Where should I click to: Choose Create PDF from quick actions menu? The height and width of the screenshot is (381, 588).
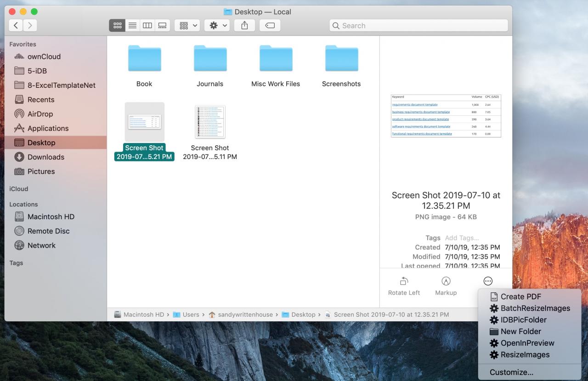click(x=530, y=296)
